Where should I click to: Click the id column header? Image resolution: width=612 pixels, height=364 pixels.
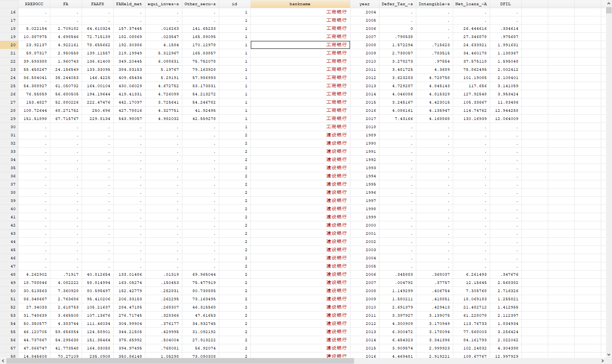[234, 4]
